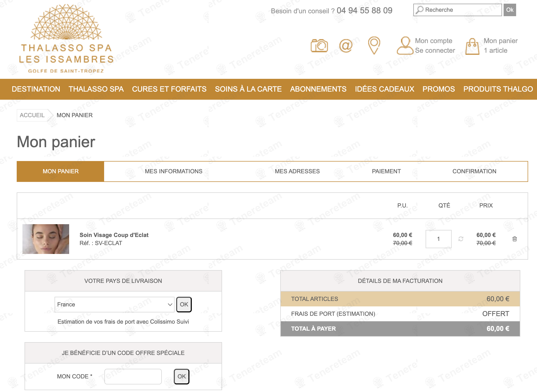Click the search magnifier icon

pos(420,10)
